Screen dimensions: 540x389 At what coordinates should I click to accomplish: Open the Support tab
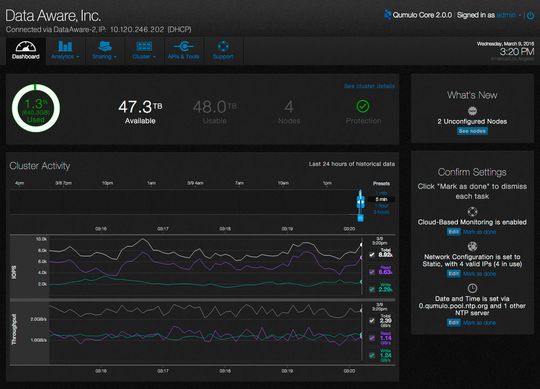[x=223, y=51]
